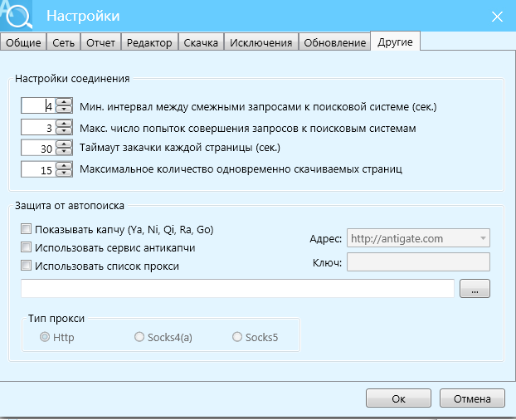Image resolution: width=516 pixels, height=420 pixels.
Task: Choose Socks4(a) proxy type
Action: tap(139, 337)
